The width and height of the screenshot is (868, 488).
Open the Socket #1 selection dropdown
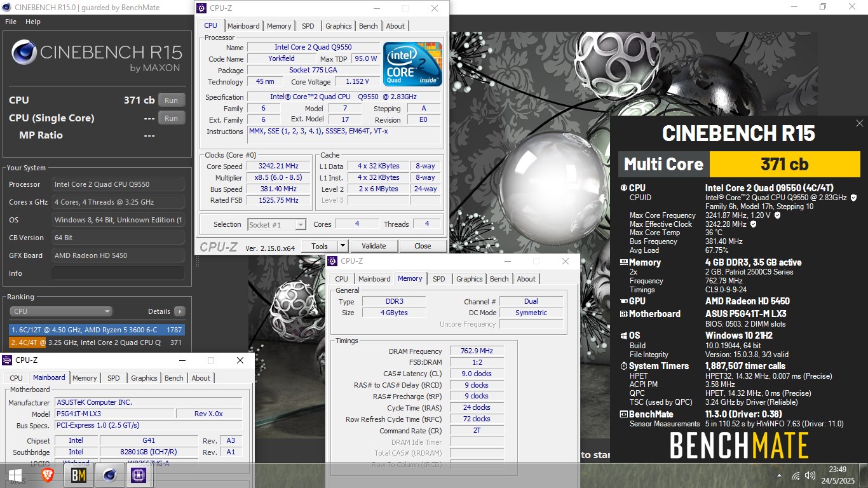point(276,224)
